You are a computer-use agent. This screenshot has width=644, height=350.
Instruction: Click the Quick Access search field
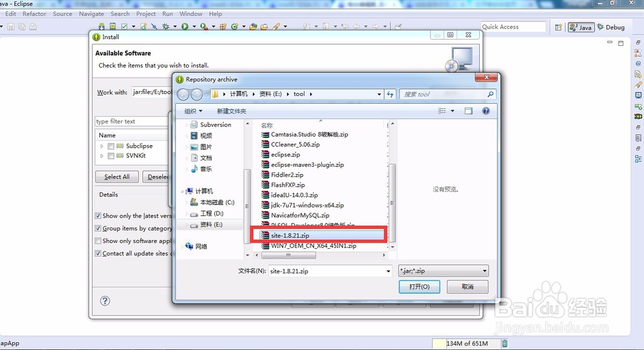click(x=513, y=26)
